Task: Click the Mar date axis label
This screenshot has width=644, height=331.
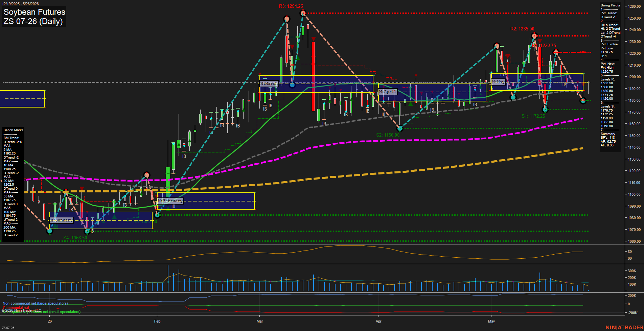Action: coord(260,321)
